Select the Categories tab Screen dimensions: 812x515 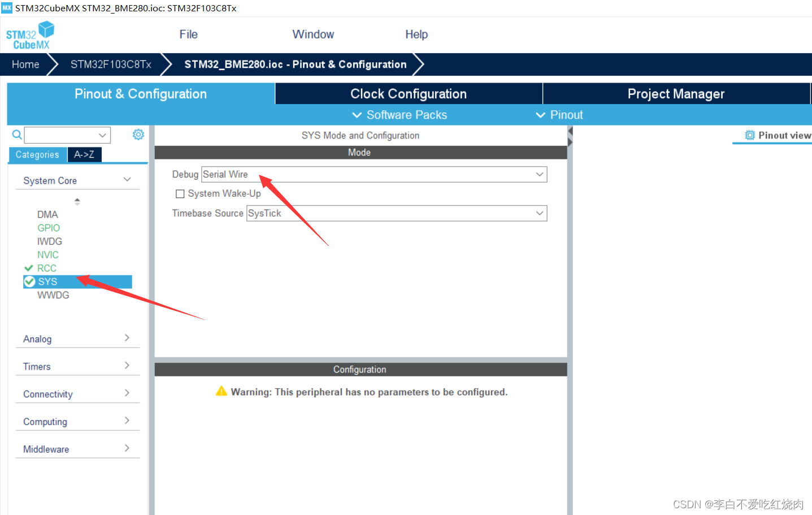[x=37, y=155]
